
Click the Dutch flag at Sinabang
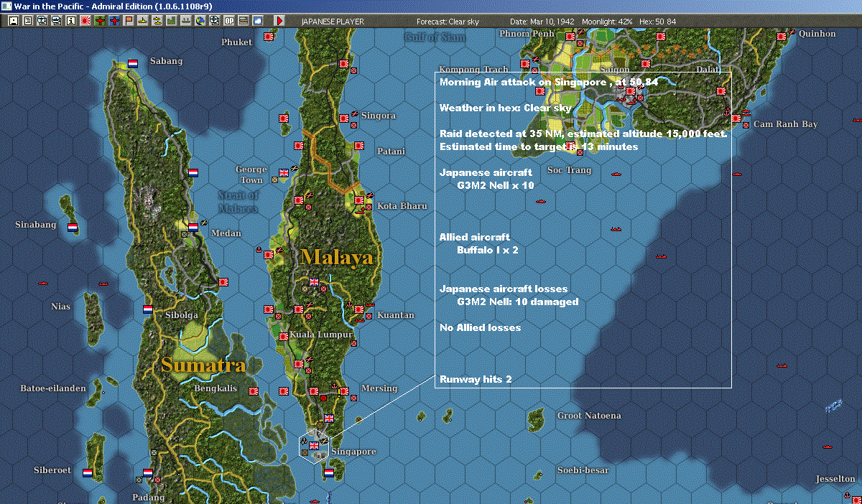[73, 227]
